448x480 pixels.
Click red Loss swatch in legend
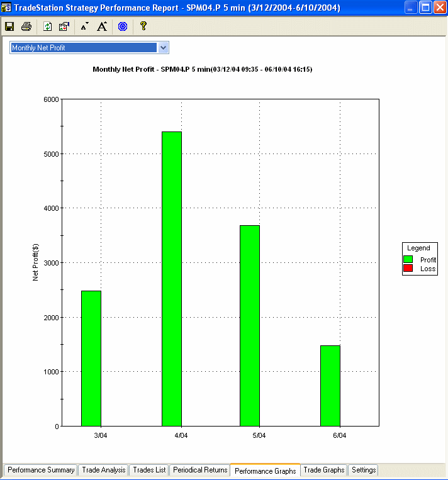pos(408,268)
